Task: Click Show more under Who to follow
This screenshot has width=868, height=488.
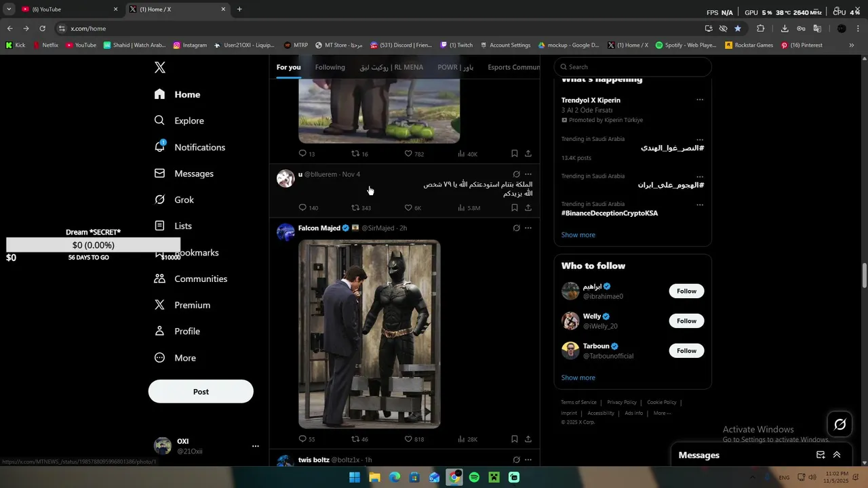Action: click(x=578, y=378)
